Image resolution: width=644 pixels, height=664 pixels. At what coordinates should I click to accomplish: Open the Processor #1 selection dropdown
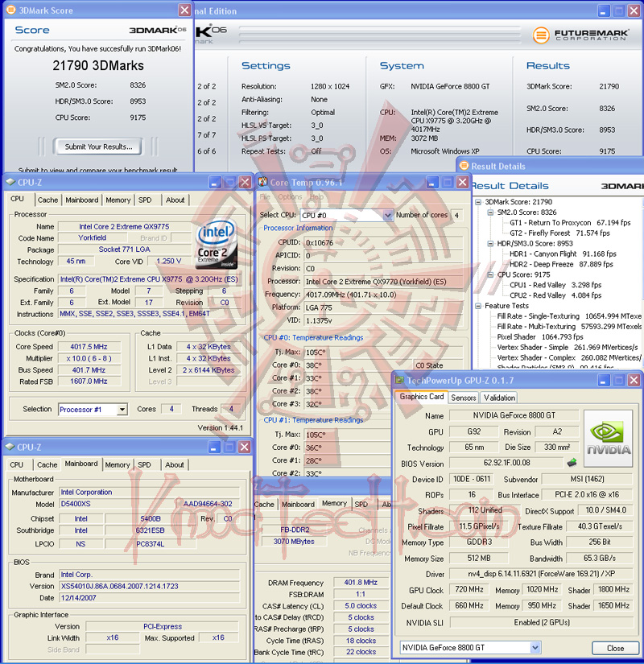(122, 410)
